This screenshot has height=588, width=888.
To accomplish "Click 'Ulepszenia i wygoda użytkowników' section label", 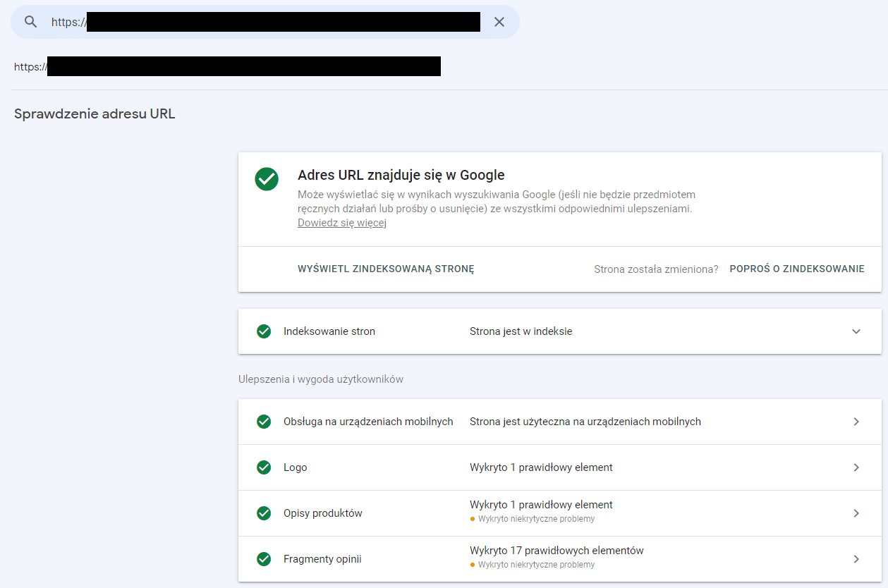I will click(321, 379).
